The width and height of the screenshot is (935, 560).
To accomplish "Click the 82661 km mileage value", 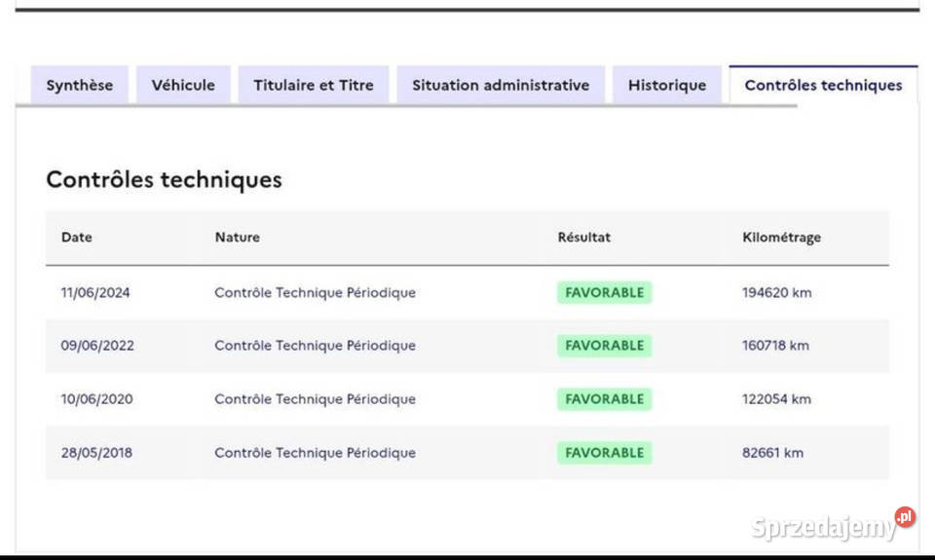I will click(x=772, y=453).
